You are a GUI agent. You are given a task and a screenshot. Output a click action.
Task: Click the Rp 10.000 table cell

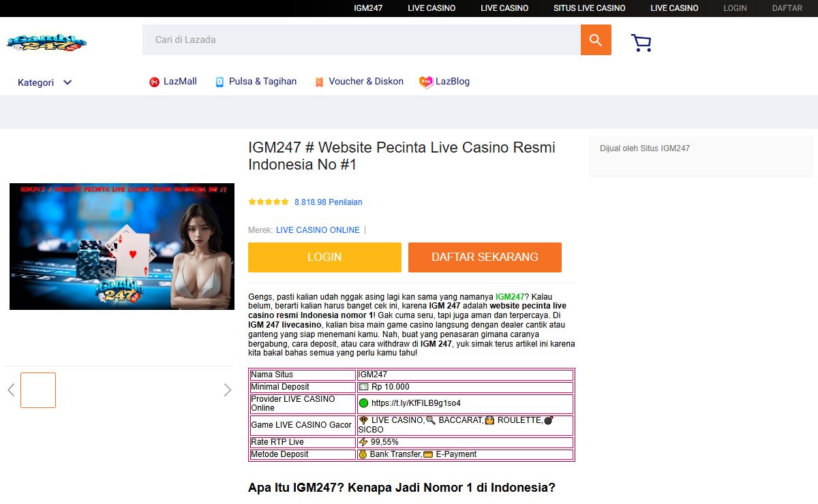pyautogui.click(x=465, y=387)
